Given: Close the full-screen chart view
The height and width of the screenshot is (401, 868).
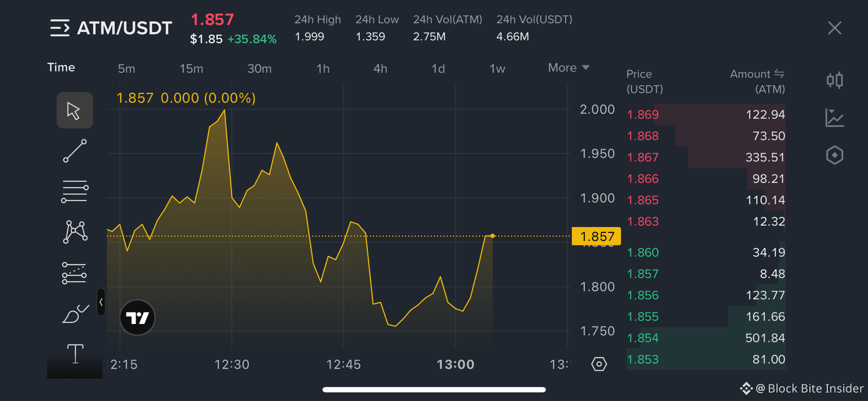Looking at the screenshot, I should point(835,28).
